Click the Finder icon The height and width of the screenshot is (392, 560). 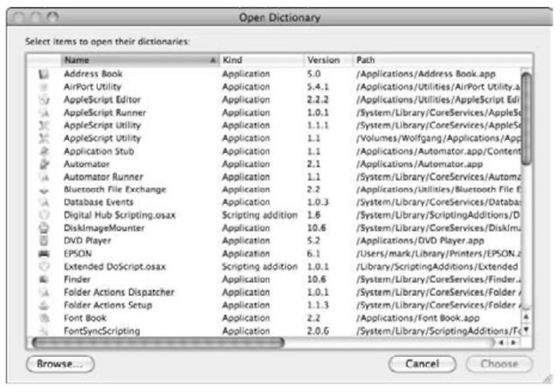click(44, 279)
